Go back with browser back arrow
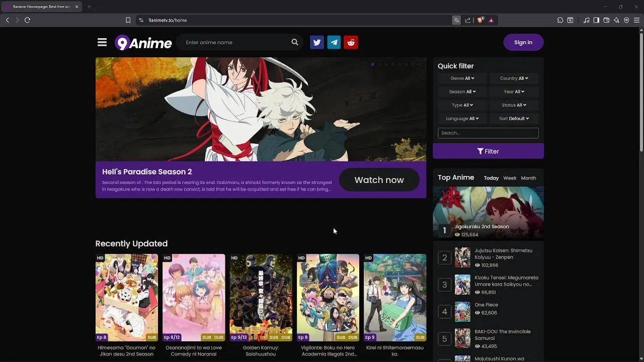The image size is (644, 362). (x=7, y=20)
